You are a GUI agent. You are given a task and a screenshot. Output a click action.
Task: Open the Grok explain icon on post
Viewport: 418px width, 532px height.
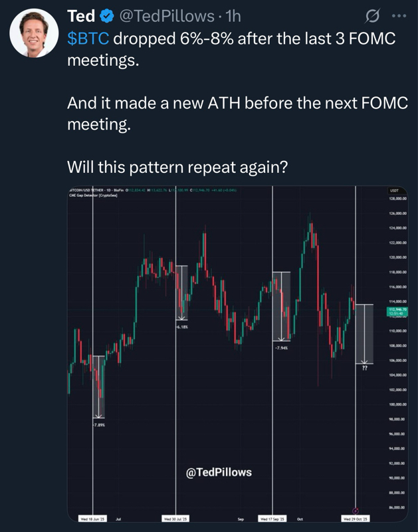point(373,16)
